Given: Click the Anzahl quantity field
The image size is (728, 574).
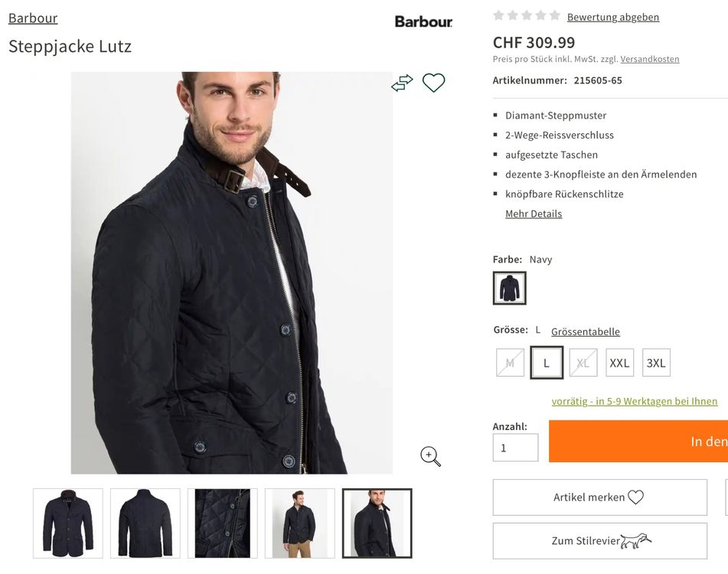Looking at the screenshot, I should point(515,448).
